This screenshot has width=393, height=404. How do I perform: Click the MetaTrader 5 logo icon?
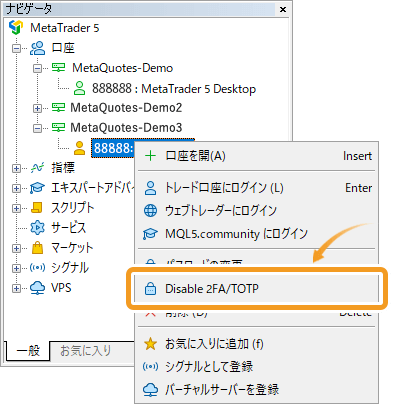[16, 27]
